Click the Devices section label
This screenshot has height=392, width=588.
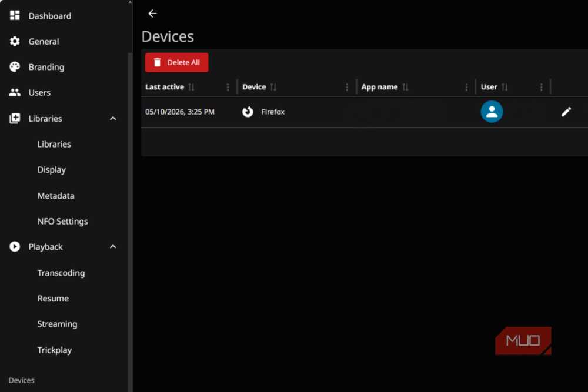click(21, 380)
